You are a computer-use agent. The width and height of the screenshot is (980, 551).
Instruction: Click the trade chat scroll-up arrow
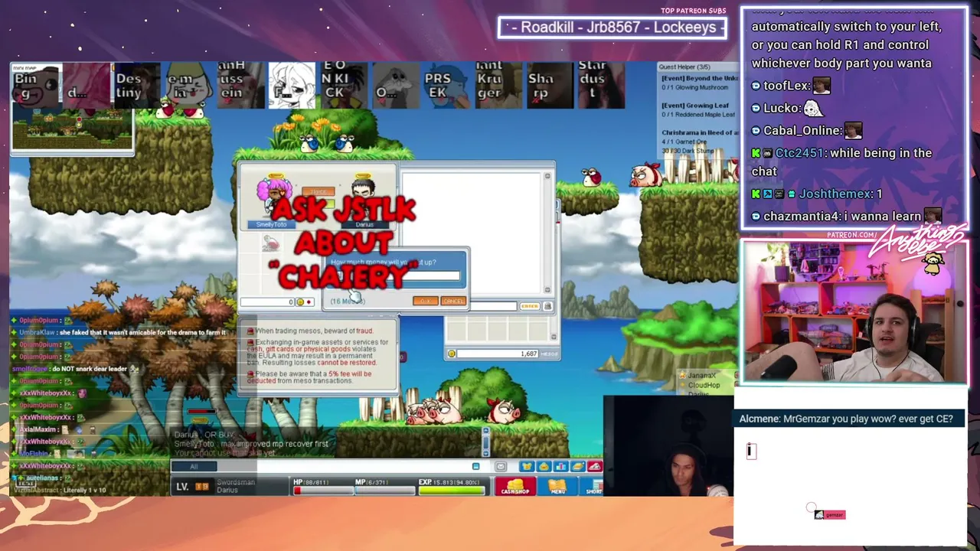547,177
